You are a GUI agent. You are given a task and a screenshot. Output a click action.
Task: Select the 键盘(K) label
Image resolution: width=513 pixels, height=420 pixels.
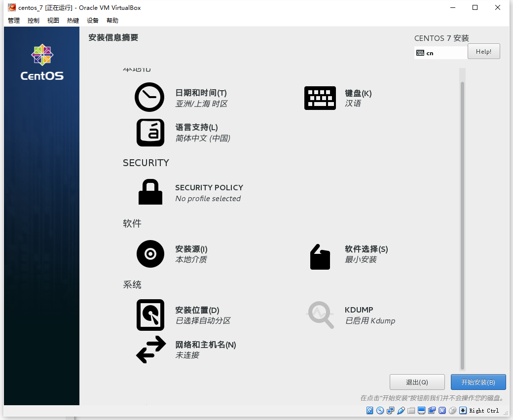pos(358,94)
